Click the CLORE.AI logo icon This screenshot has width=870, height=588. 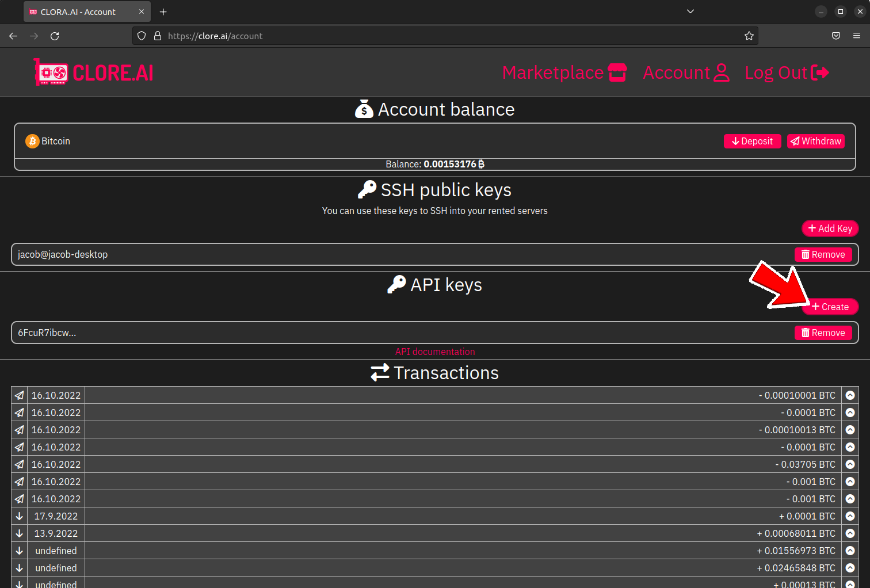click(49, 72)
